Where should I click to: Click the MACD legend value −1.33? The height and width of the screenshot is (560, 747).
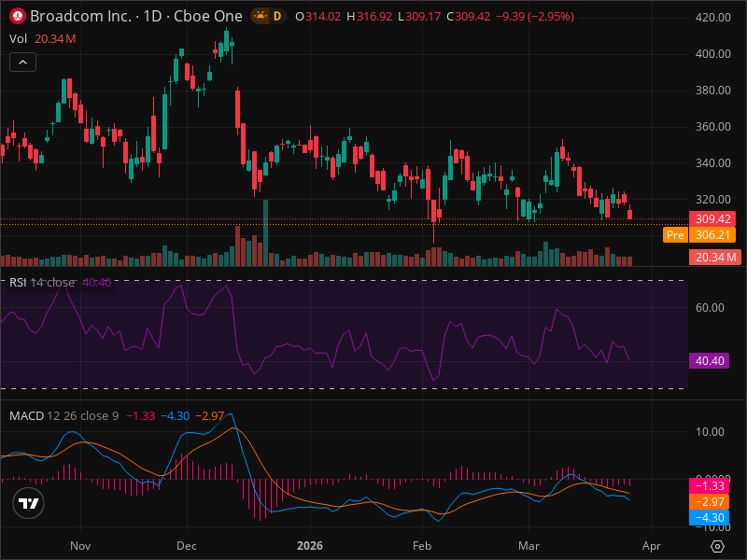[x=141, y=415]
